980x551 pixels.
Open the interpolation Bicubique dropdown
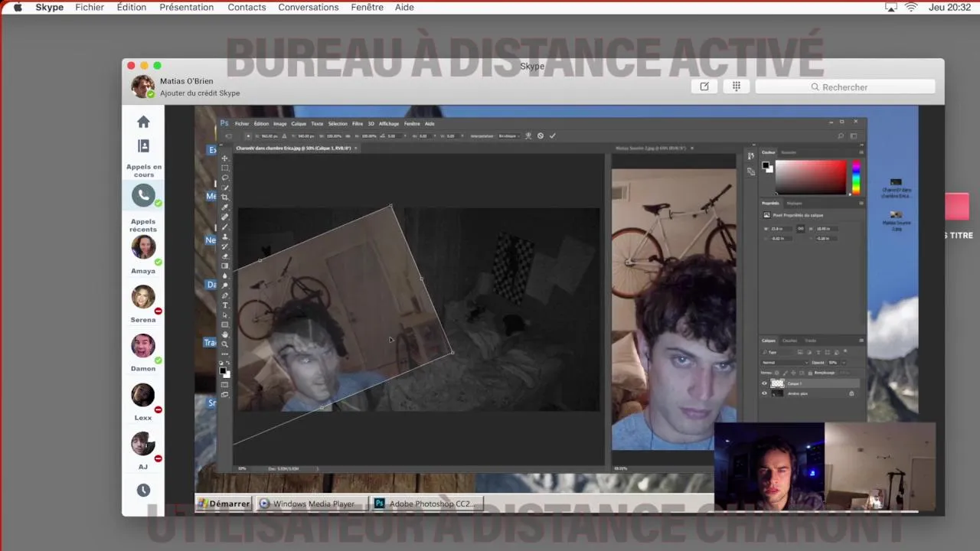(x=509, y=135)
